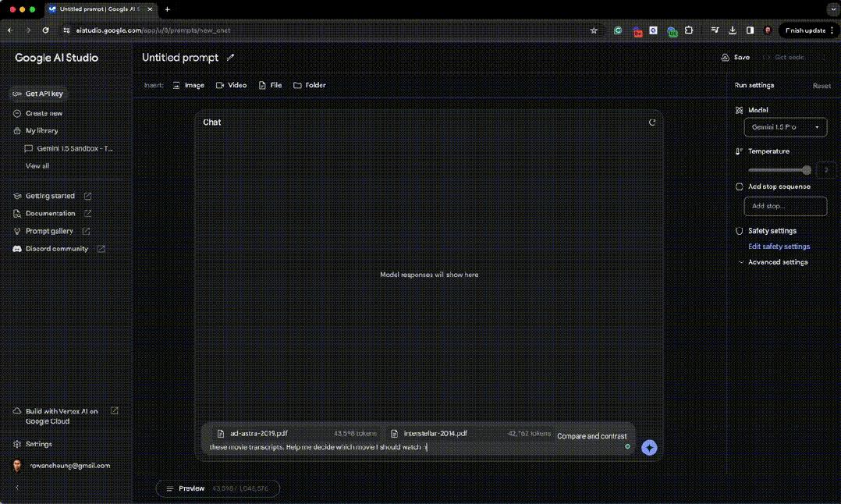Screen dimensions: 841x504
Task: Expand Advanced settings section
Action: [777, 262]
